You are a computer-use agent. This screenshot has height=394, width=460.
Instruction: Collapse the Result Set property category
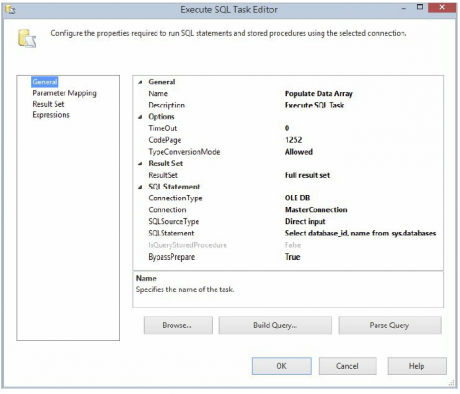(x=140, y=163)
